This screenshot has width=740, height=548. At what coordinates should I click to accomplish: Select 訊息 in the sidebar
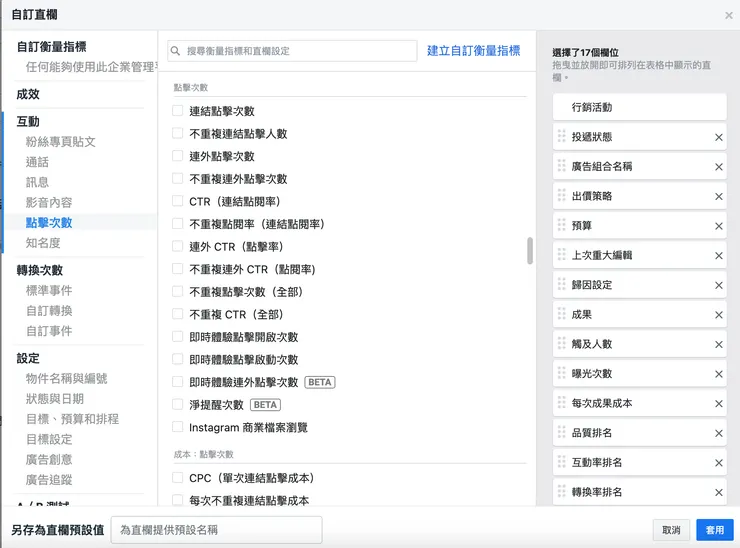click(x=37, y=182)
